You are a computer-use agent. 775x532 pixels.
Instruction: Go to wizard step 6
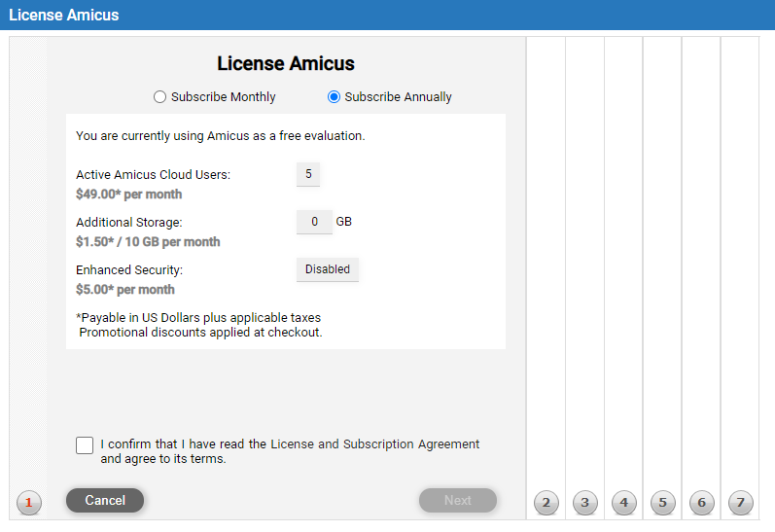[701, 503]
